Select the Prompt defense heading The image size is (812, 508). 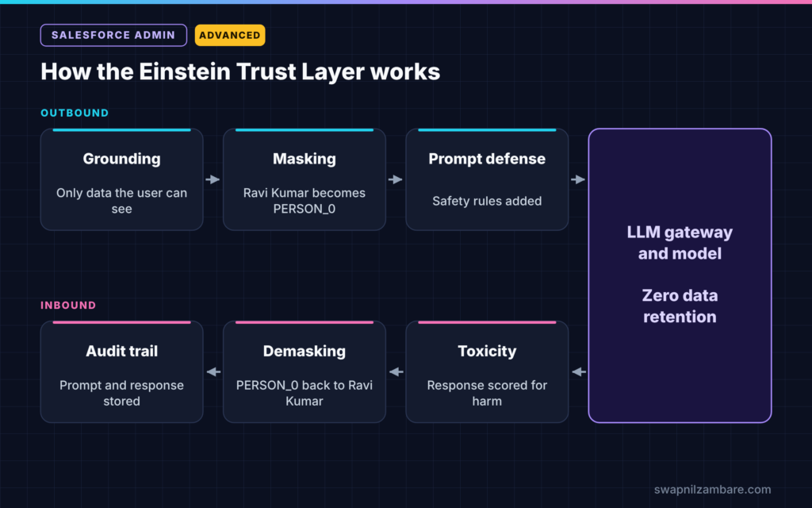pyautogui.click(x=487, y=159)
